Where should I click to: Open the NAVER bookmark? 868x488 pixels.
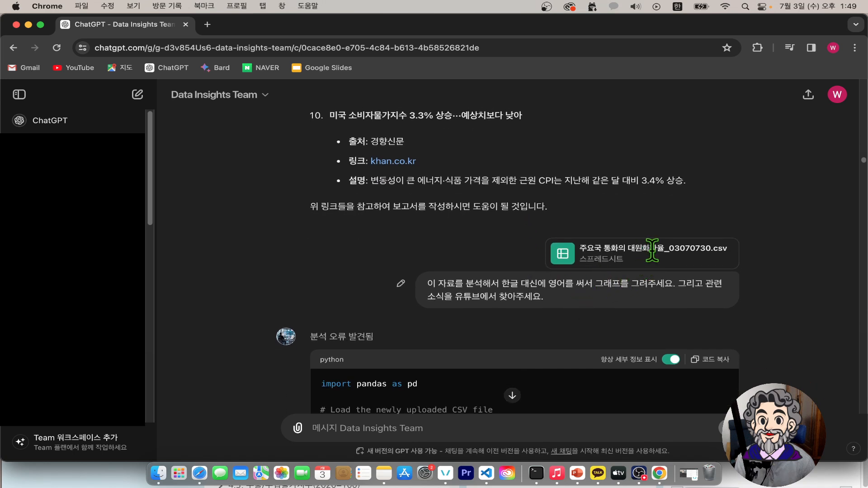point(261,68)
